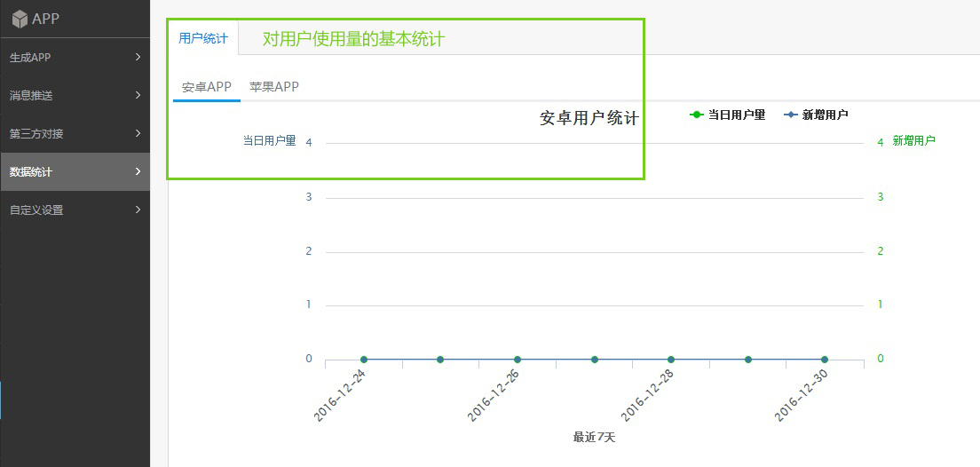
Task: Select the 数据统计 sidebar item
Action: 30,172
